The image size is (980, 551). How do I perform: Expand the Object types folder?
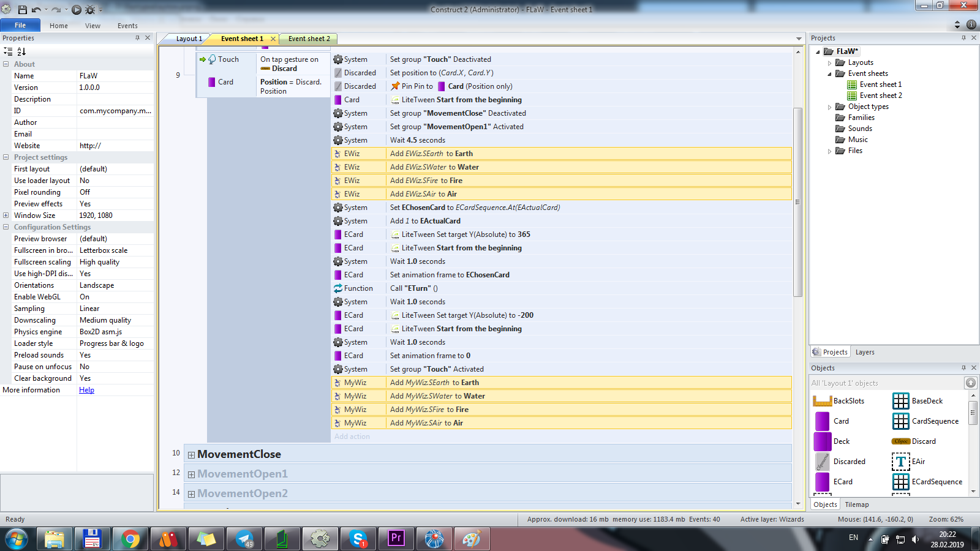pyautogui.click(x=830, y=107)
